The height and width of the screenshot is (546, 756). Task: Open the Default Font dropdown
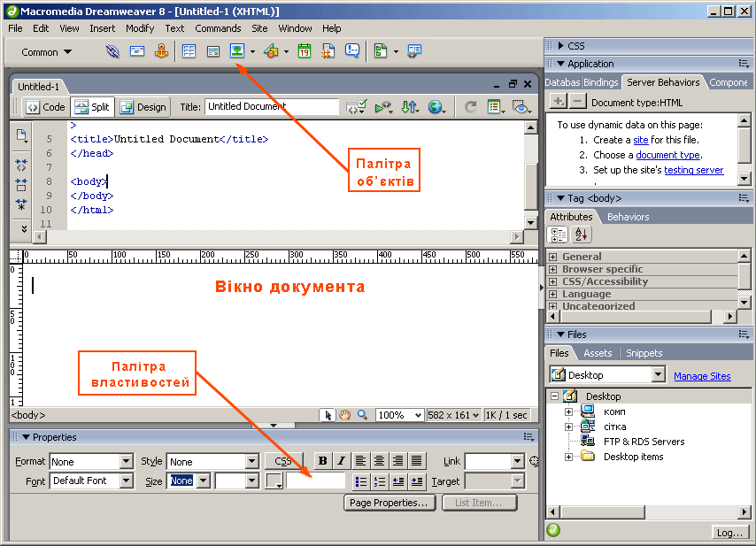pyautogui.click(x=127, y=481)
